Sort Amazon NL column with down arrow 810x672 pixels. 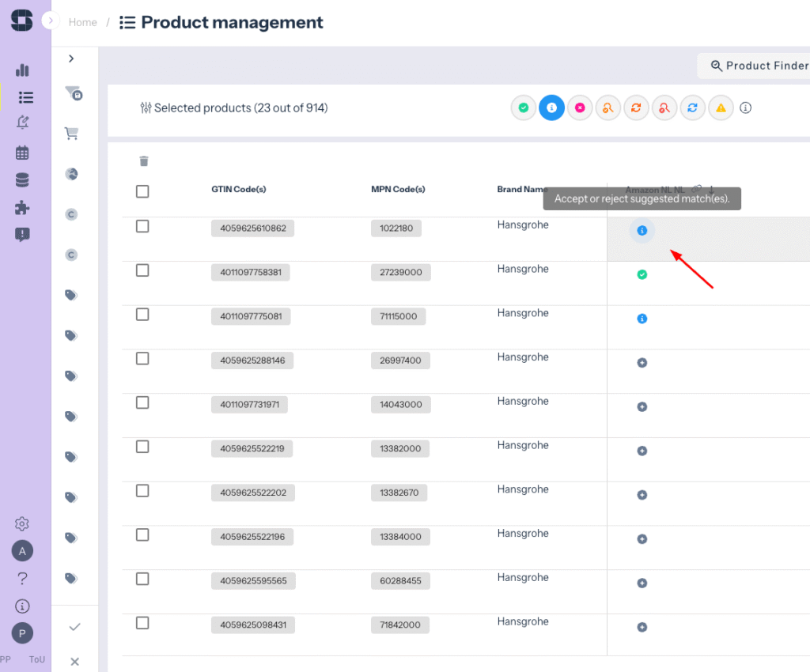[x=711, y=190]
